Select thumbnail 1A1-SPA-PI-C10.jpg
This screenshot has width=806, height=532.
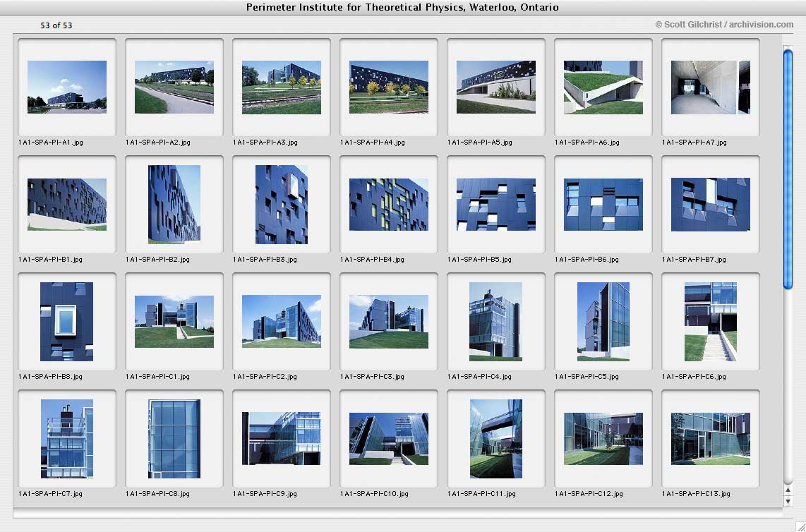pyautogui.click(x=389, y=438)
